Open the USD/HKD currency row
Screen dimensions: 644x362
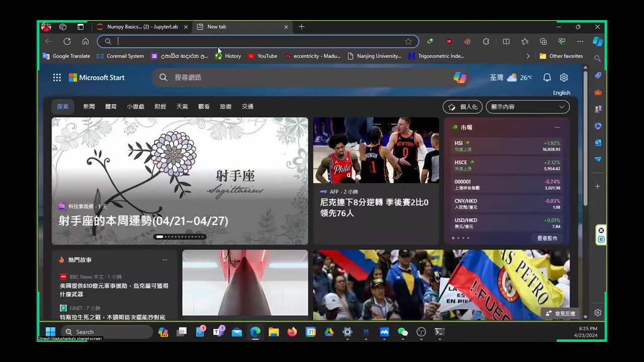click(x=507, y=223)
